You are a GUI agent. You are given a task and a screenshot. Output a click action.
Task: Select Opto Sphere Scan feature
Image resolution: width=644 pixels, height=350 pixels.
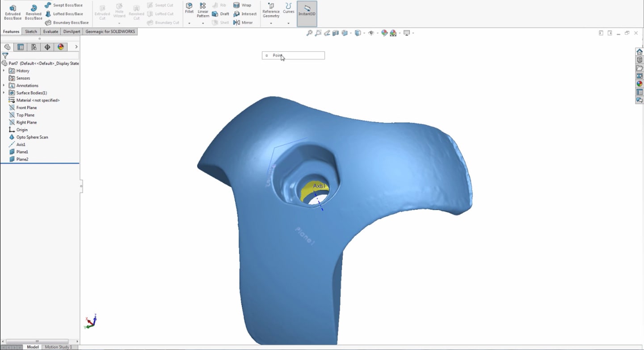[x=28, y=137]
